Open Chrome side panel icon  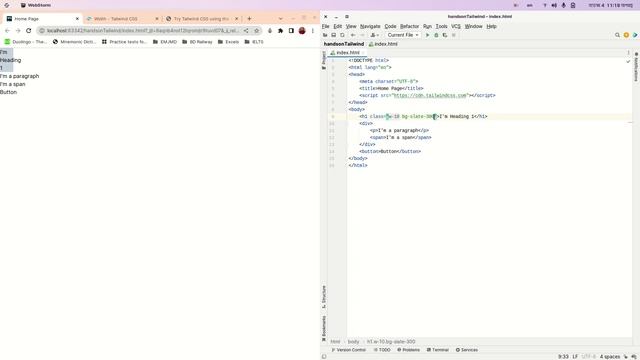[291, 31]
